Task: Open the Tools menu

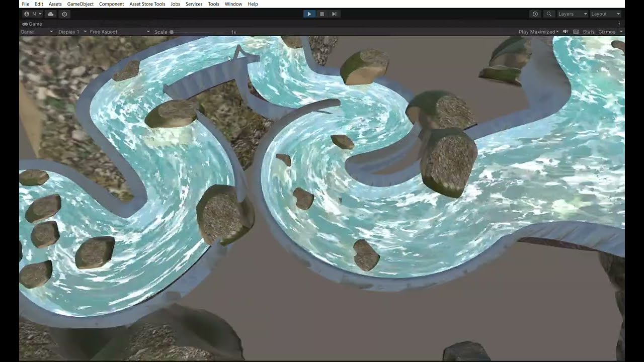Action: click(x=213, y=4)
